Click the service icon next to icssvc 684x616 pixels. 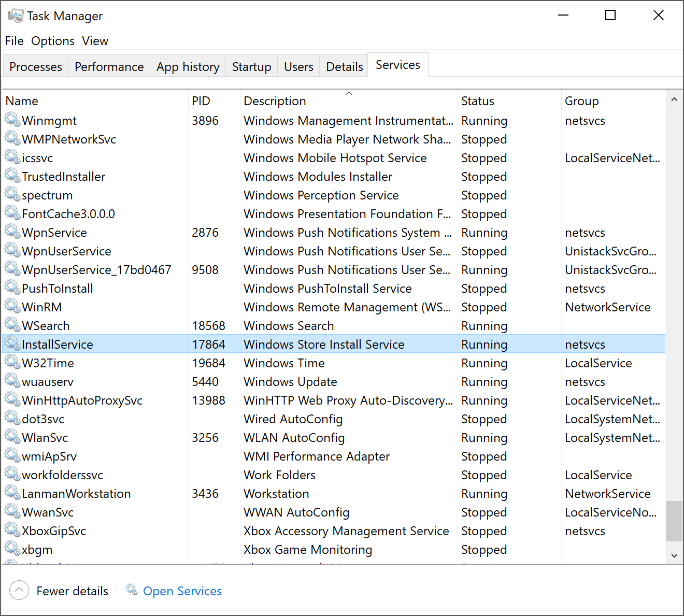pyautogui.click(x=12, y=157)
